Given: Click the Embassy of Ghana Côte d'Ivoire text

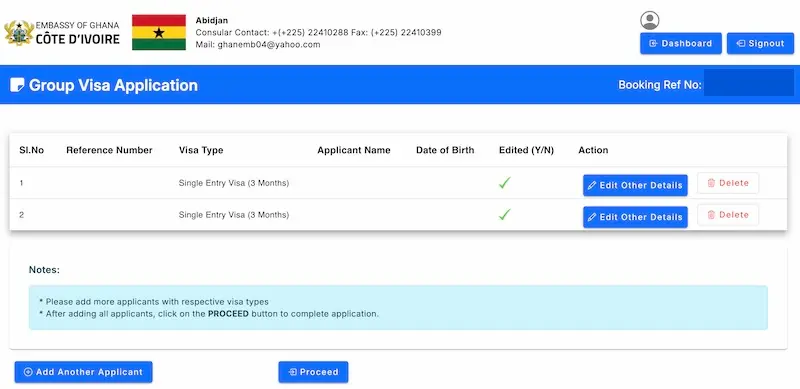Looking at the screenshot, I should (78, 33).
